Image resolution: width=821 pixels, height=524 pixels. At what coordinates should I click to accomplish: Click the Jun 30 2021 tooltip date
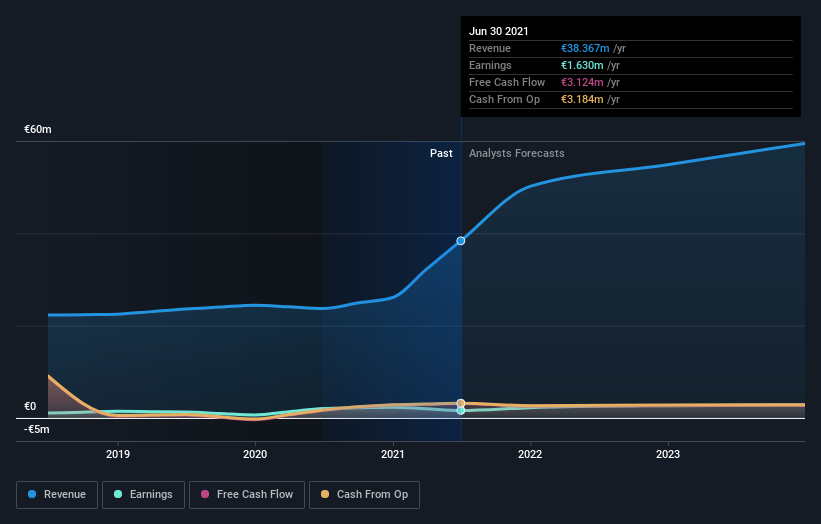[x=498, y=31]
